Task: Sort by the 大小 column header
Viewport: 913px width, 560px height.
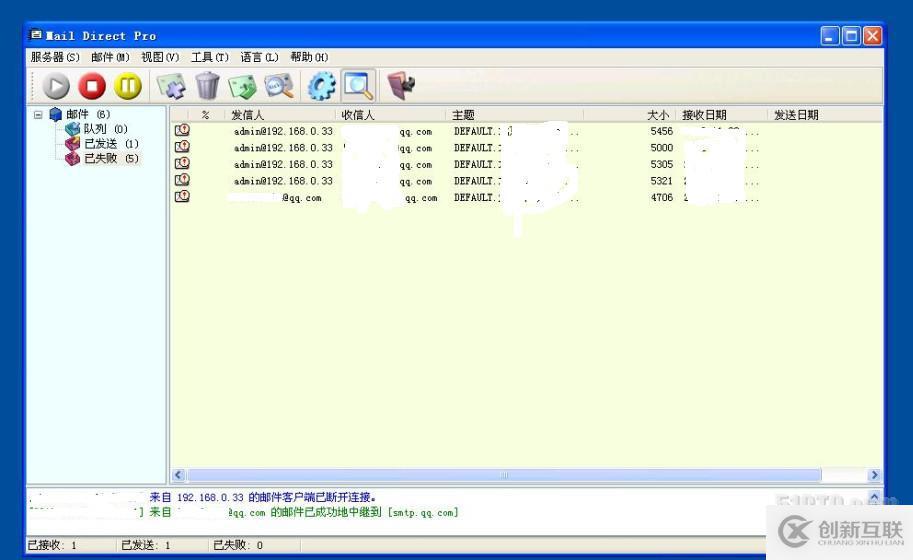Action: coord(629,115)
